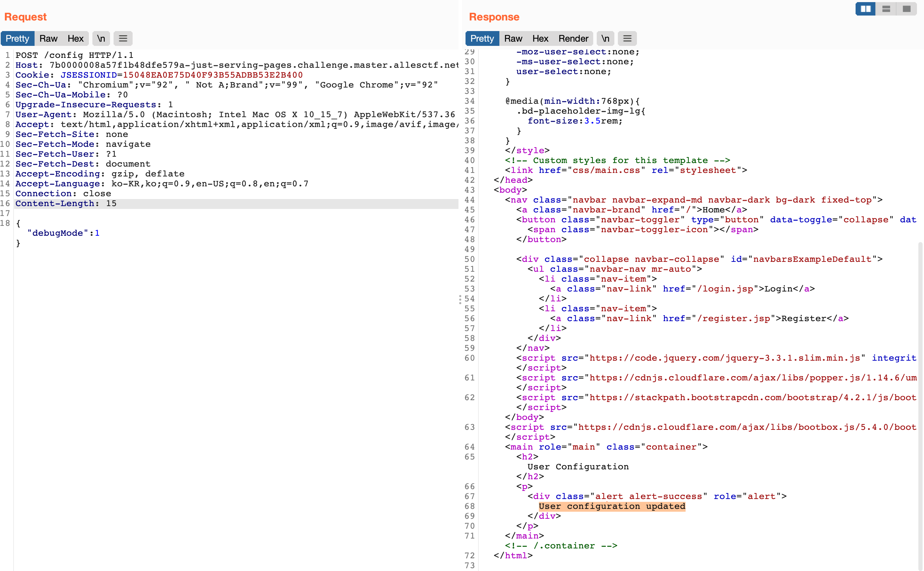Click the 'Sec-Fetch-User: ?1' line
Image resolution: width=924 pixels, height=571 pixels.
pyautogui.click(x=66, y=154)
